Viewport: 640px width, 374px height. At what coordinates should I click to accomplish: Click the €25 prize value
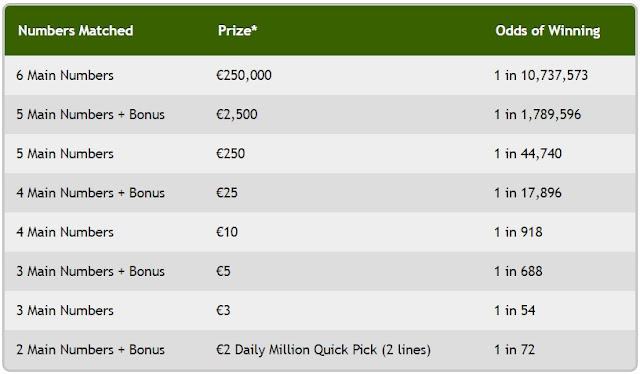point(227,193)
